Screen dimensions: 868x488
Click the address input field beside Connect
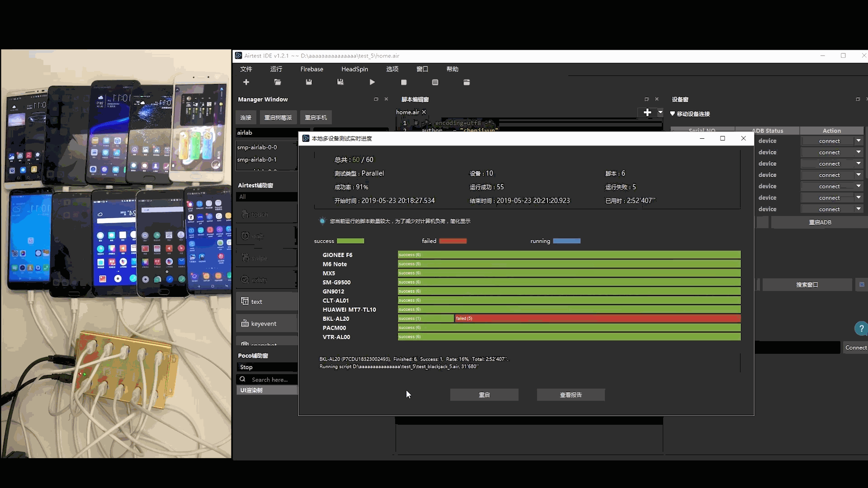click(x=797, y=347)
